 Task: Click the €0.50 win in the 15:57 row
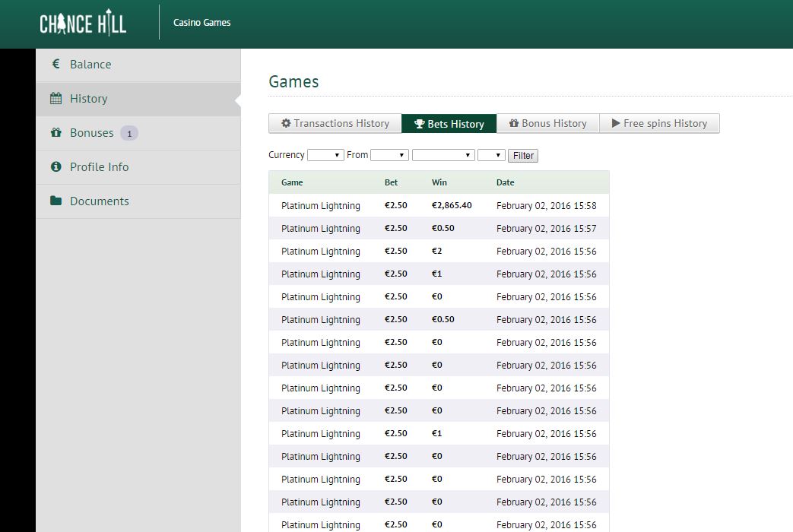442,228
